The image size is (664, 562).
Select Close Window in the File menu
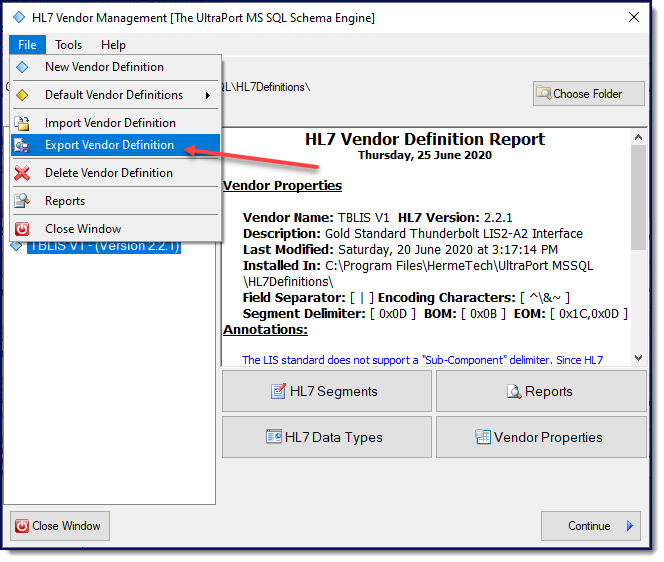(116, 229)
